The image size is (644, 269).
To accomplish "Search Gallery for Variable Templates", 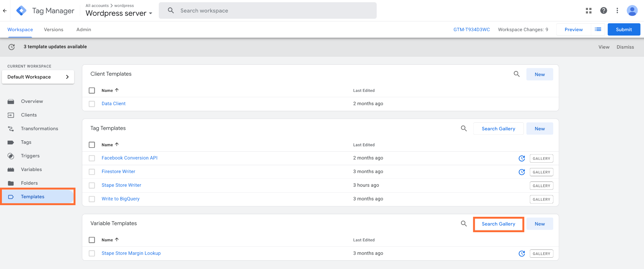I will (498, 224).
